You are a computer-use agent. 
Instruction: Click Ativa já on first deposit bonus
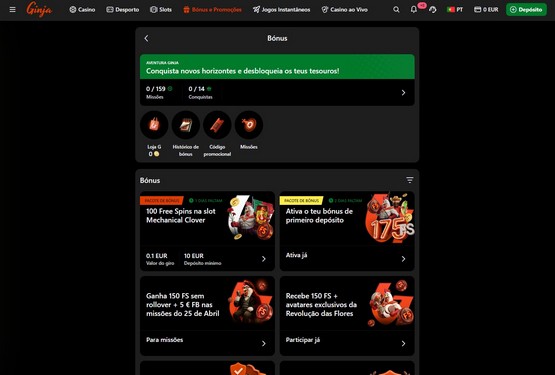pos(296,255)
